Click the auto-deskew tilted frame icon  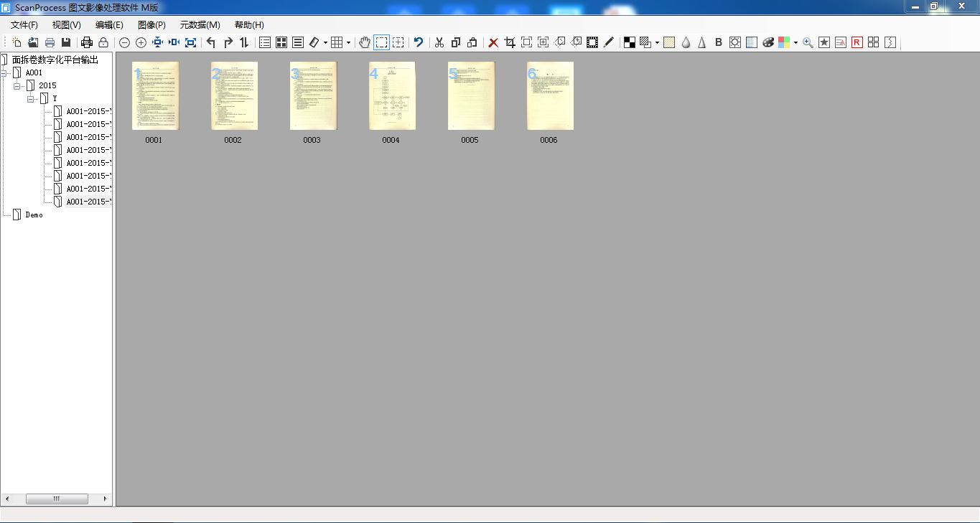(x=559, y=42)
